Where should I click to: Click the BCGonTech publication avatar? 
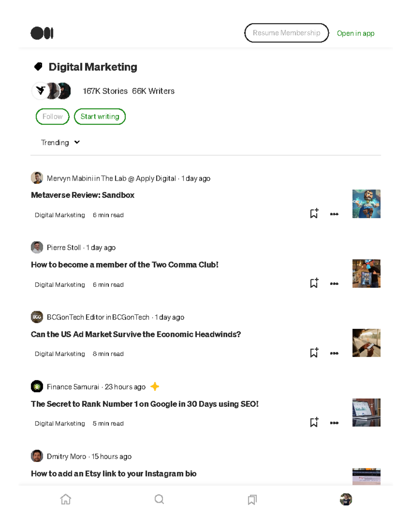[36, 317]
